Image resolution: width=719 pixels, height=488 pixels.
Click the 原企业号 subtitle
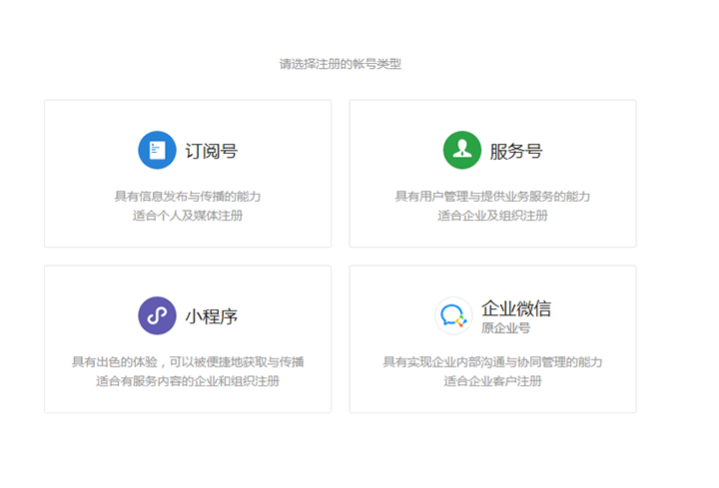click(506, 328)
